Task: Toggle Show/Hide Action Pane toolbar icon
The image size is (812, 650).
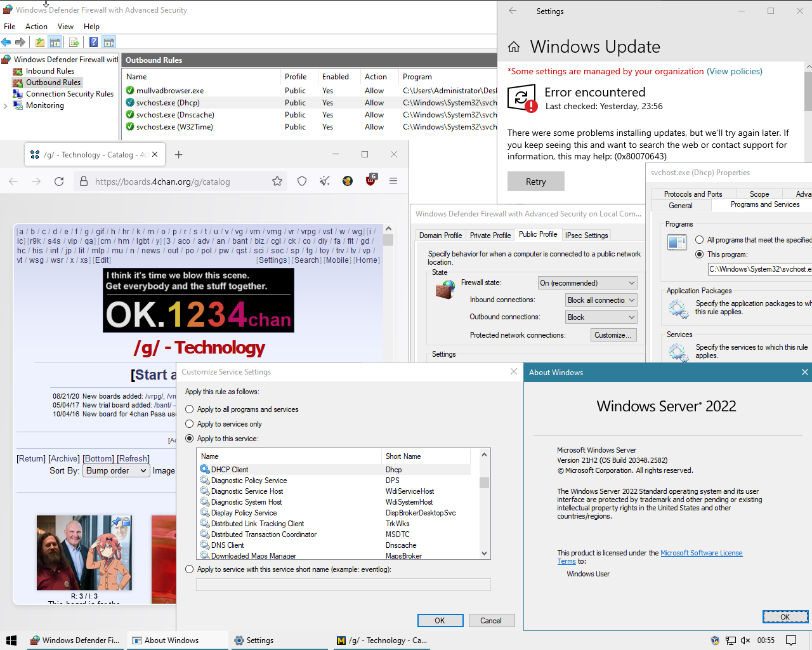Action: pyautogui.click(x=109, y=42)
